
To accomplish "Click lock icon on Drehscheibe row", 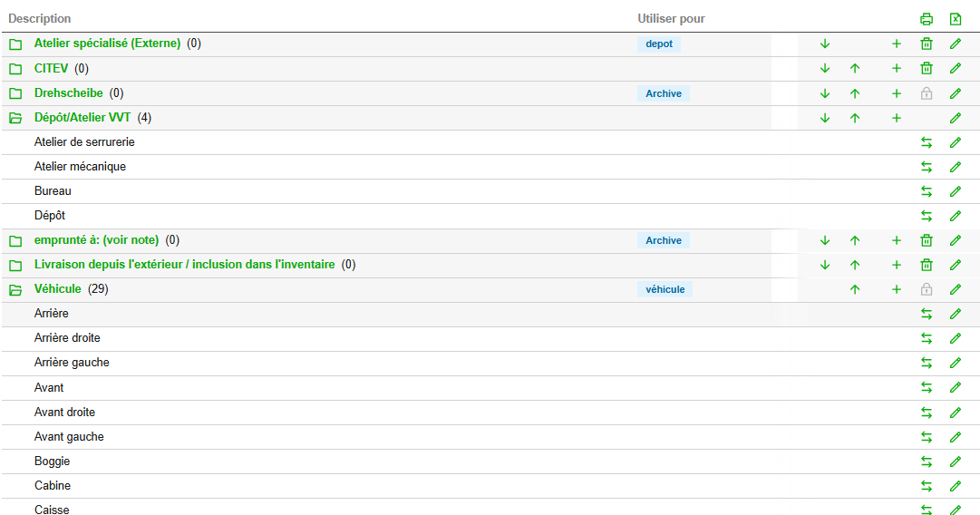I will (x=926, y=93).
